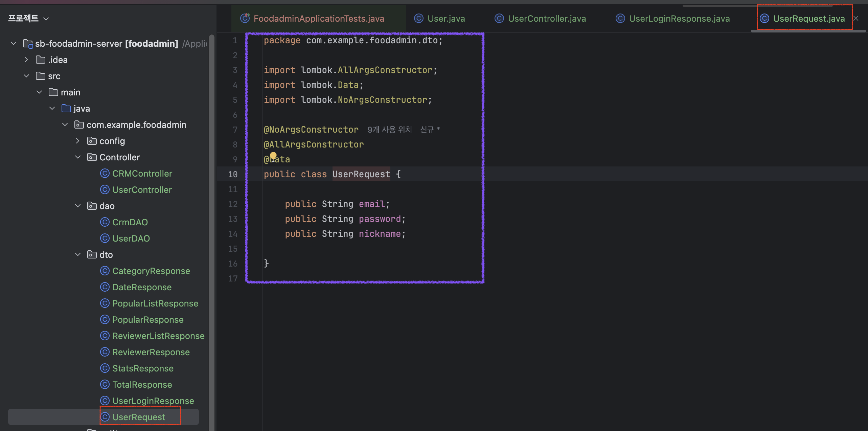This screenshot has height=431, width=868.
Task: Close the UserRequest.java tab
Action: coord(855,19)
